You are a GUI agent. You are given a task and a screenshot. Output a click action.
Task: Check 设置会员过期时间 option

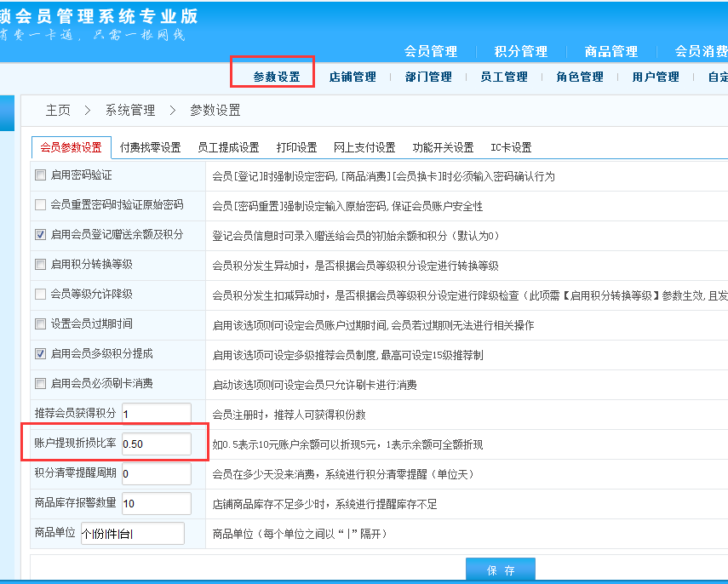tap(40, 323)
